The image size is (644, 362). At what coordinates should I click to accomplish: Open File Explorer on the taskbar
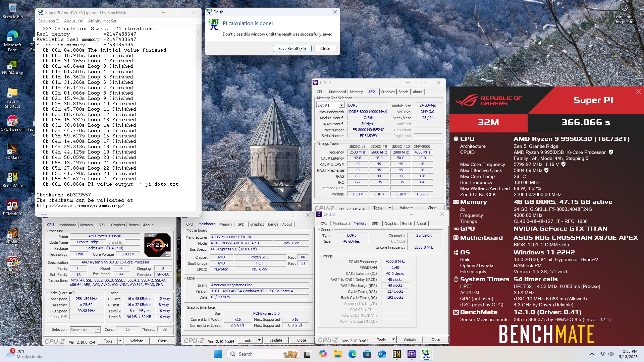(x=337, y=354)
